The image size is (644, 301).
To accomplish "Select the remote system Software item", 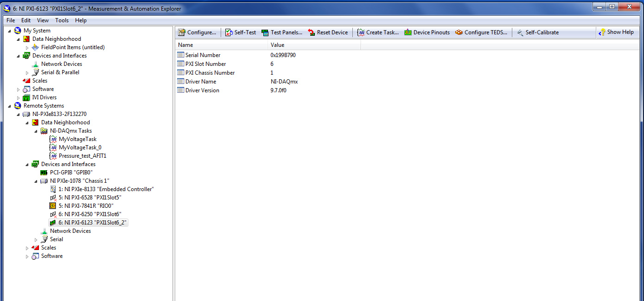I will coord(52,256).
